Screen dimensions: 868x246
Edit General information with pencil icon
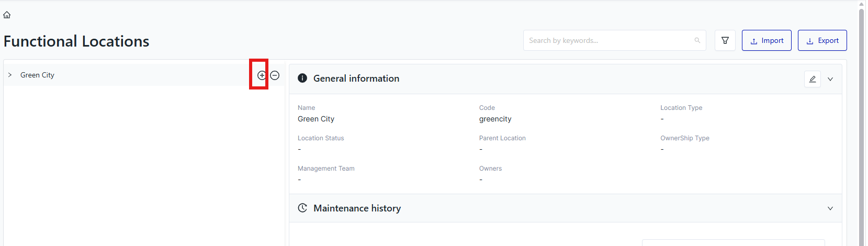pos(813,79)
